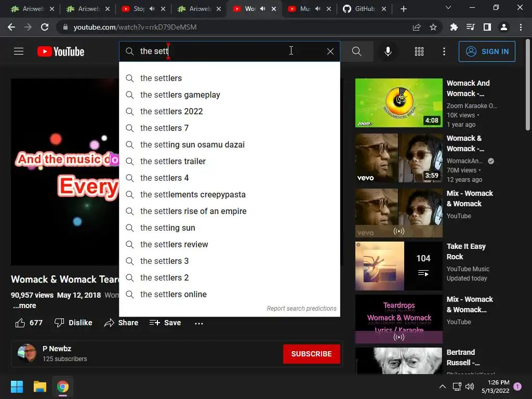Viewport: 532px width, 399px height.
Task: Submit the search with the magnifier button
Action: point(356,51)
